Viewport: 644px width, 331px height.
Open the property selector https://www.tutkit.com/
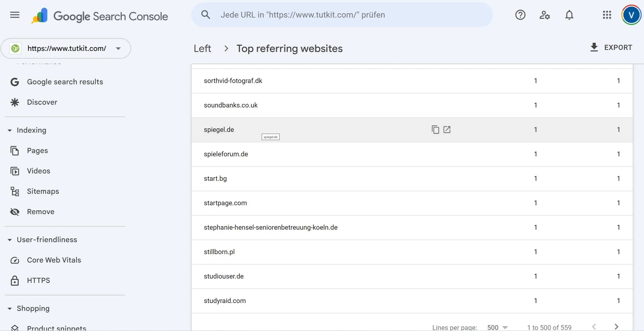coord(66,48)
